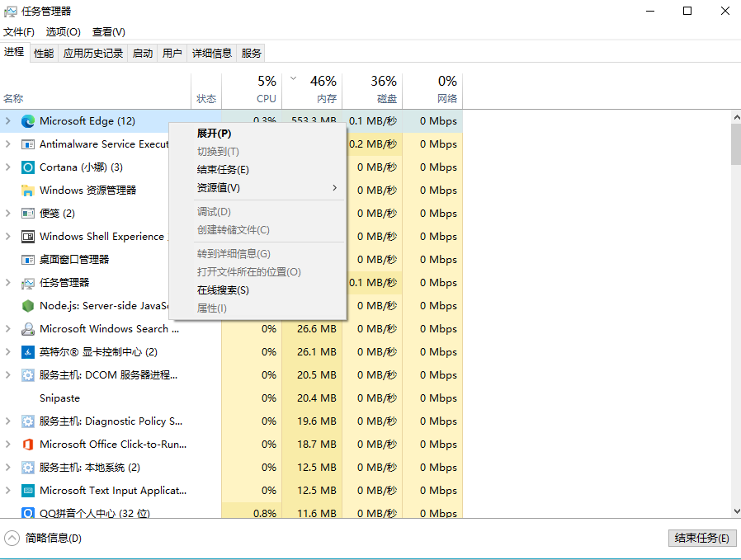The width and height of the screenshot is (741, 560).
Task: Open the 查看(V) menu
Action: (109, 32)
